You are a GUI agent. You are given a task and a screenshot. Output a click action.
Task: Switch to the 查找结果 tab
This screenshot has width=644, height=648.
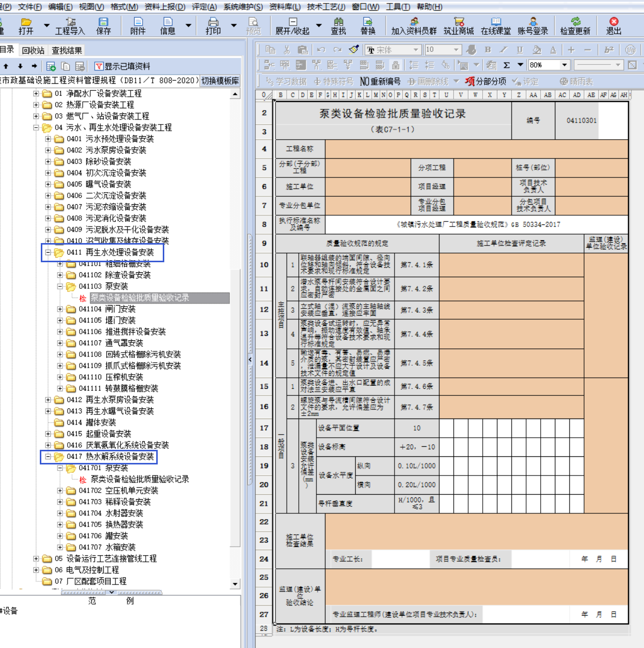pos(67,50)
